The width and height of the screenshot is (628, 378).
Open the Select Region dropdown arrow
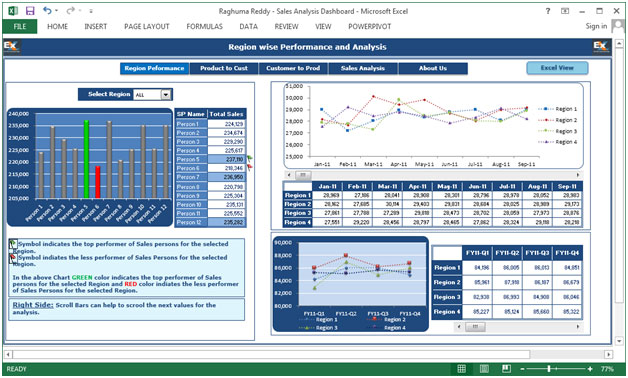(165, 94)
